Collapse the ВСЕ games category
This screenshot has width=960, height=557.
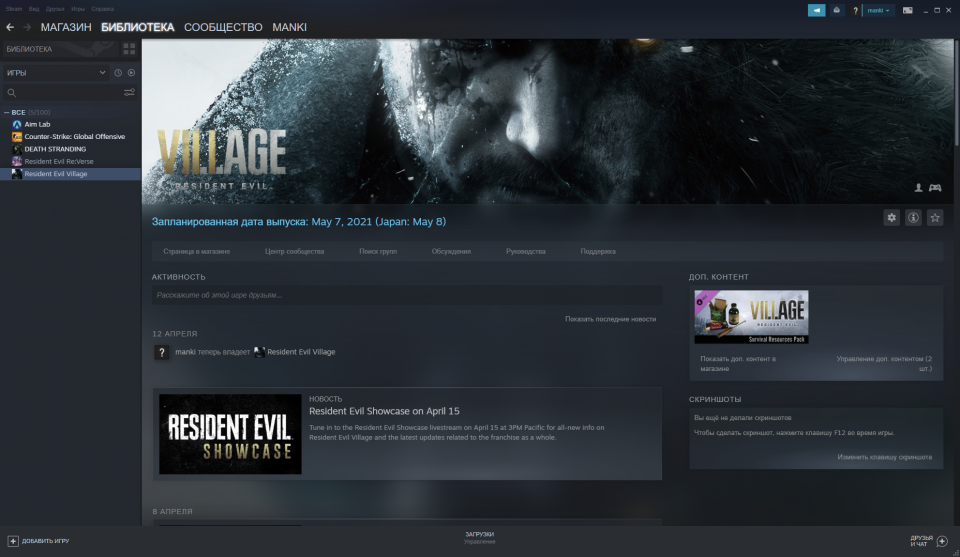[6, 113]
